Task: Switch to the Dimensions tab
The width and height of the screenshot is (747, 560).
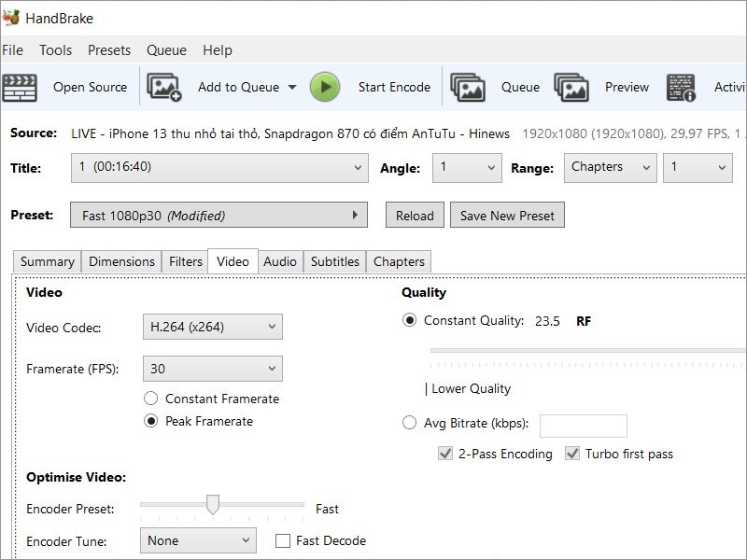Action: [121, 261]
